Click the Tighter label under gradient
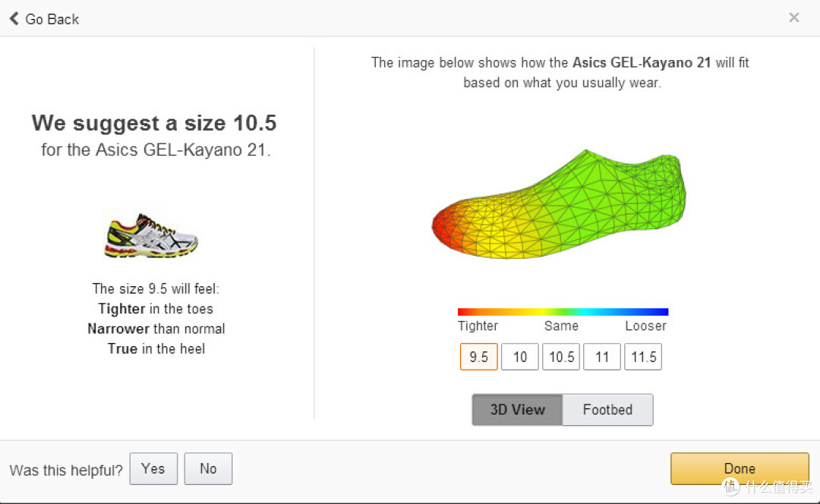Image resolution: width=820 pixels, height=504 pixels. [478, 326]
